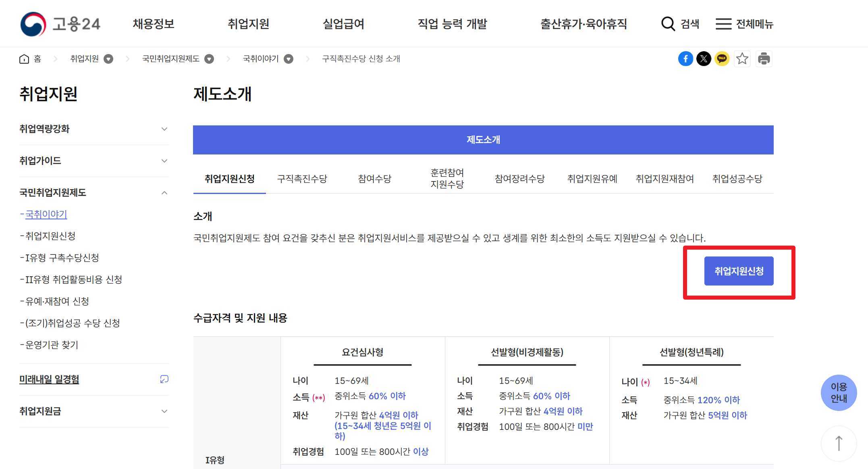
Task: Share the page through KakaoTalk
Action: (x=722, y=58)
